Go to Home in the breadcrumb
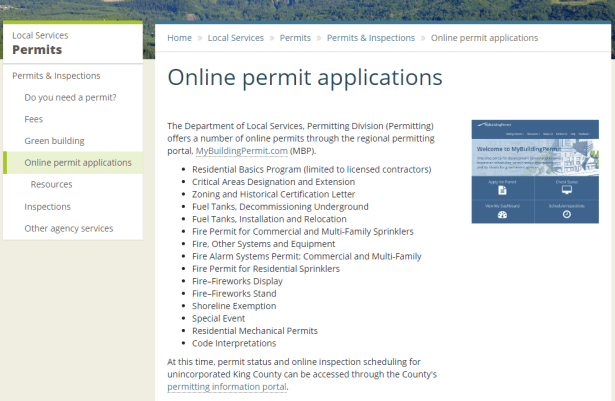This screenshot has width=615, height=401. 180,38
